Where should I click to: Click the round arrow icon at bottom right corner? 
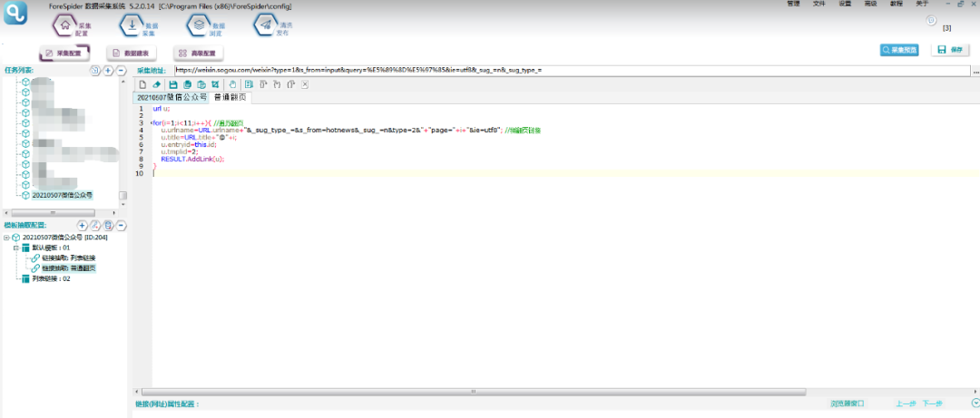(x=975, y=403)
